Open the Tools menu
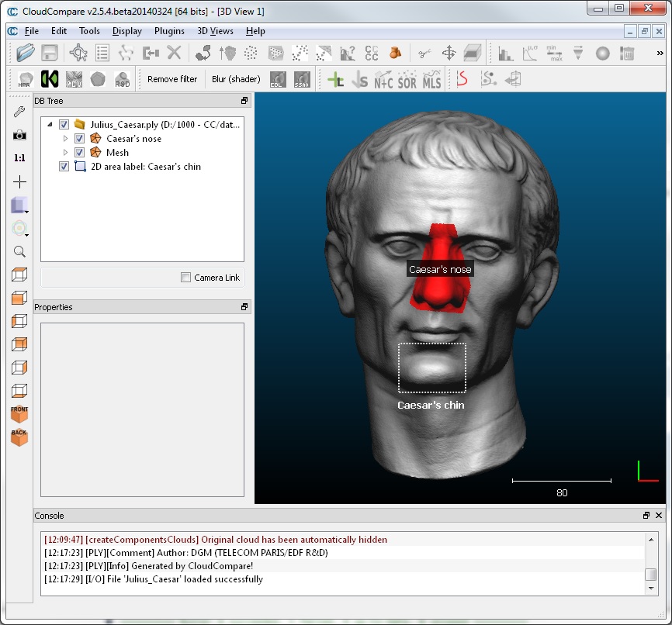This screenshot has height=625, width=672. 88,31
